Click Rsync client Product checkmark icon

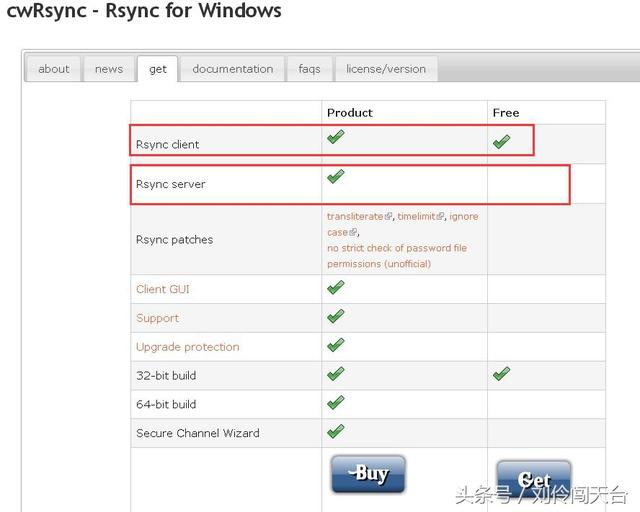(x=336, y=138)
